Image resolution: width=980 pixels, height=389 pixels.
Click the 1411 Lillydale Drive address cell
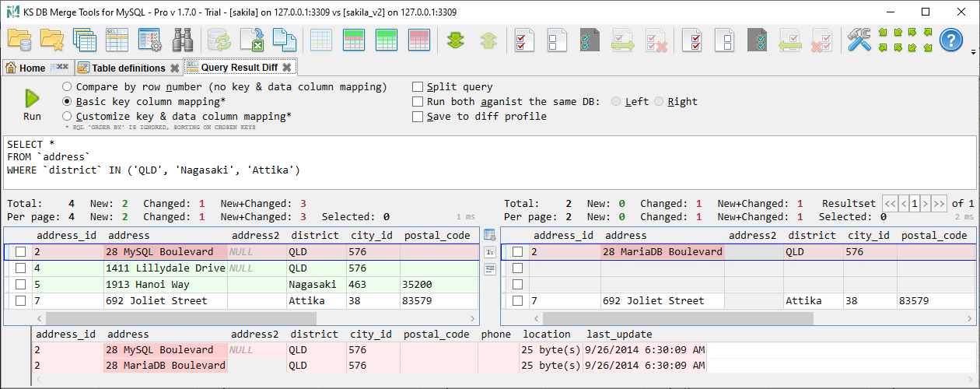[166, 268]
